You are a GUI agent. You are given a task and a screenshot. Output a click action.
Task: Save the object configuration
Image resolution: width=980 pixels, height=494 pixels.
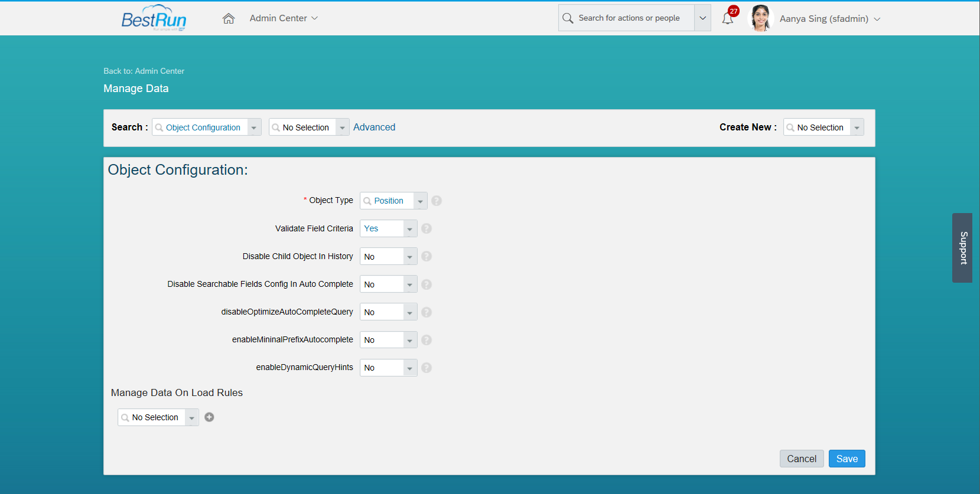pos(847,459)
